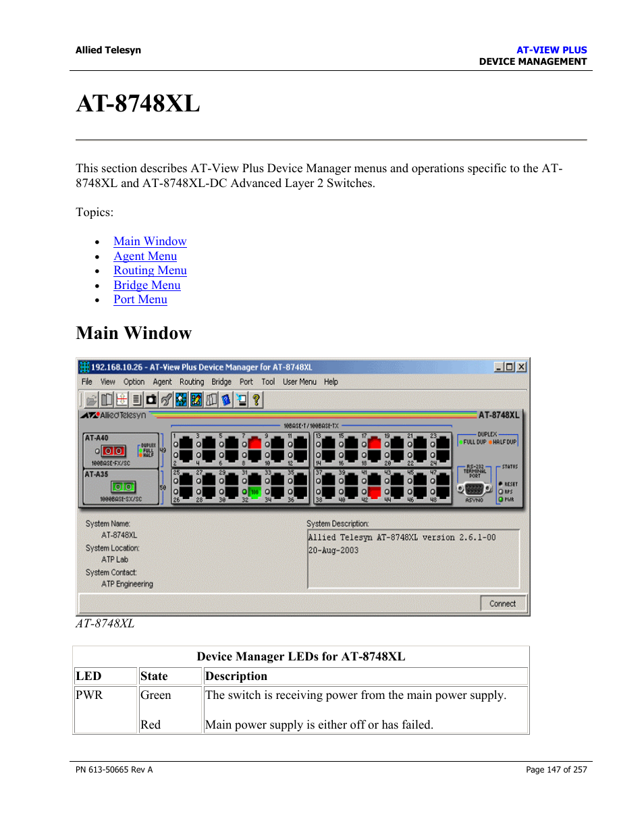Click the red graph chart toolbar icon

(x=122, y=400)
